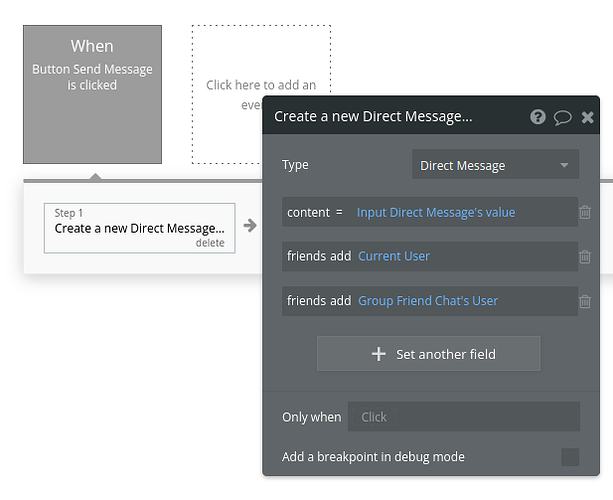
Task: Open the help question mark icon
Action: coord(538,117)
